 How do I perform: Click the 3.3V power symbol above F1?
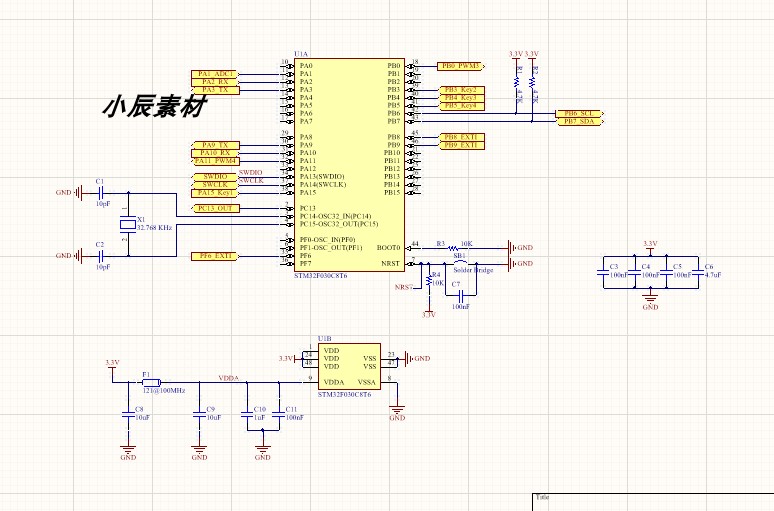tap(113, 366)
